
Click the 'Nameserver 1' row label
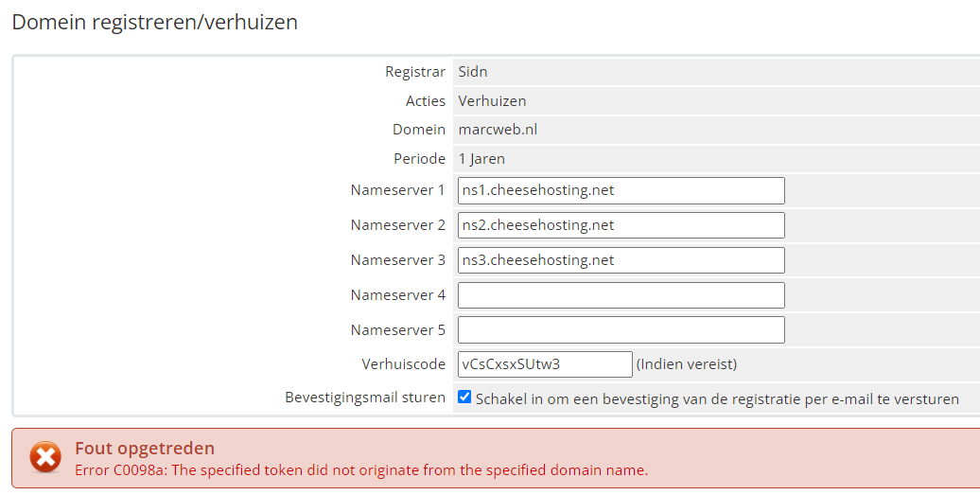coord(397,190)
